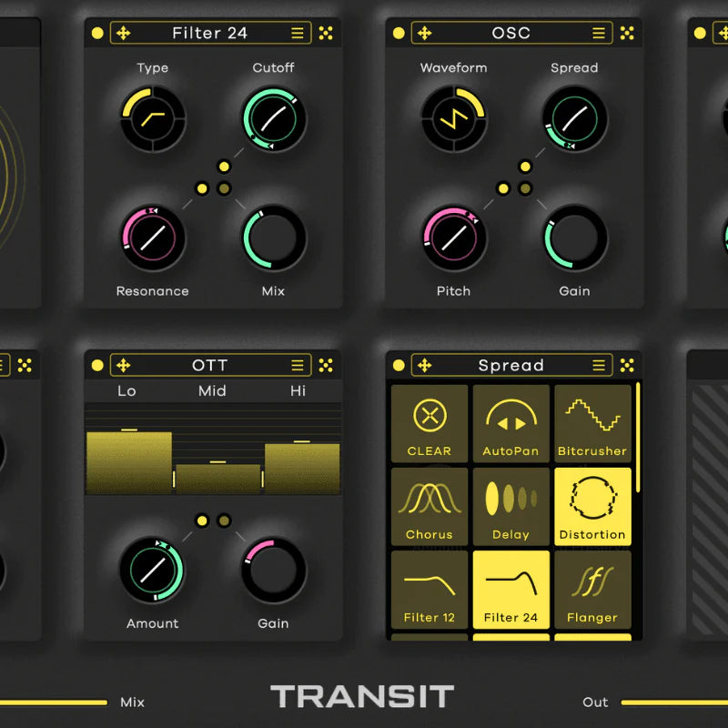Viewport: 728px width, 728px height.
Task: Click the Spread module title
Action: (511, 366)
